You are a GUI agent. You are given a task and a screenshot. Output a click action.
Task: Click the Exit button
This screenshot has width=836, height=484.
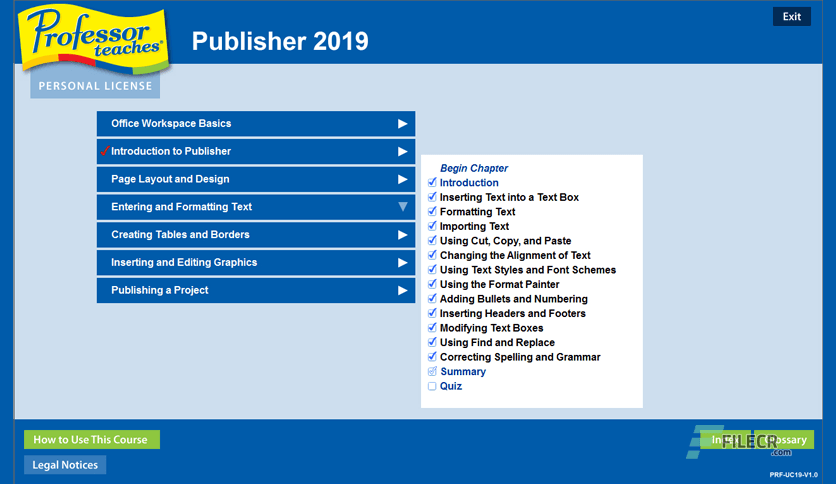[792, 17]
